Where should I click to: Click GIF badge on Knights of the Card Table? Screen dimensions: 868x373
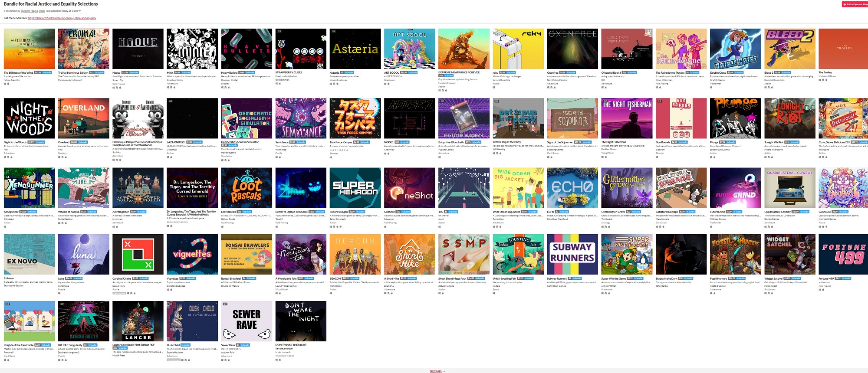point(7,304)
